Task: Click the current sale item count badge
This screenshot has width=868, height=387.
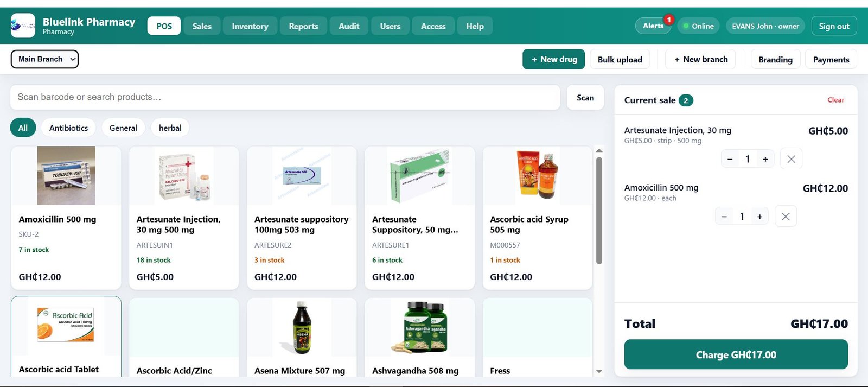Action: pos(686,100)
